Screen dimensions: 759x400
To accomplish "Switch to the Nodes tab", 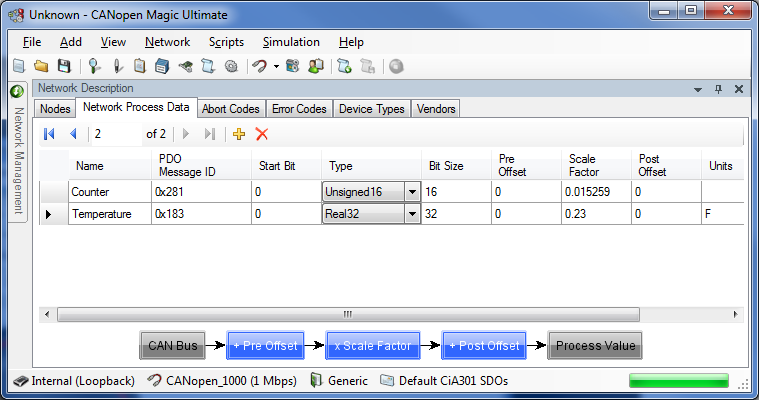I will pos(55,109).
